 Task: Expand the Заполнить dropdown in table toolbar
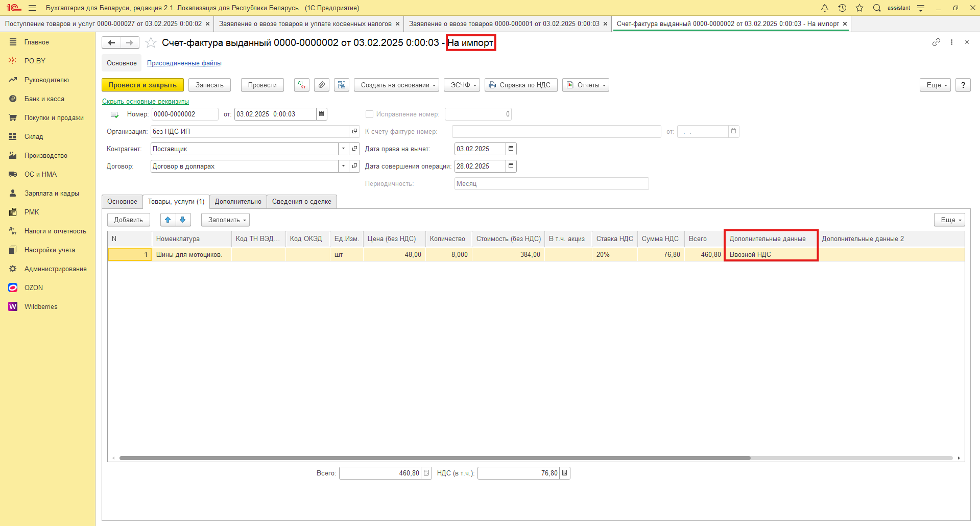225,220
